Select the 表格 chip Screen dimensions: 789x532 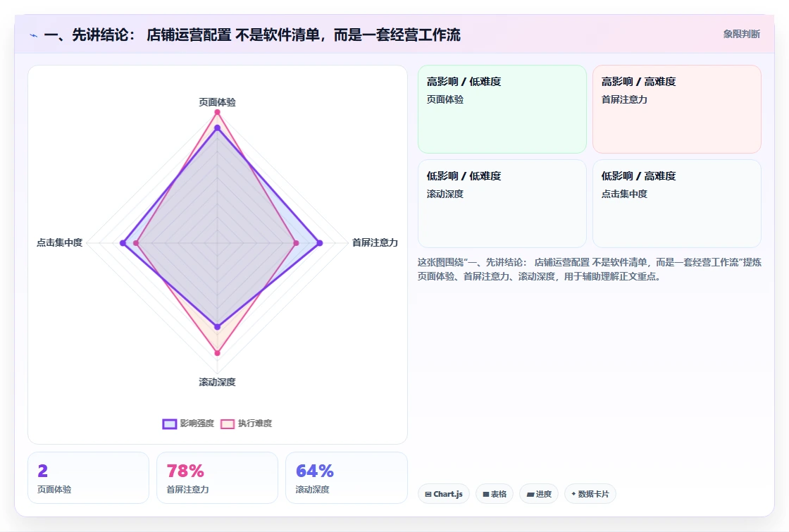(495, 494)
